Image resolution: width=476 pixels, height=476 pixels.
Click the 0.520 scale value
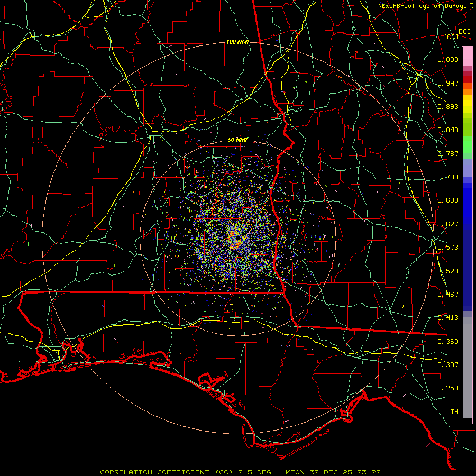click(448, 271)
